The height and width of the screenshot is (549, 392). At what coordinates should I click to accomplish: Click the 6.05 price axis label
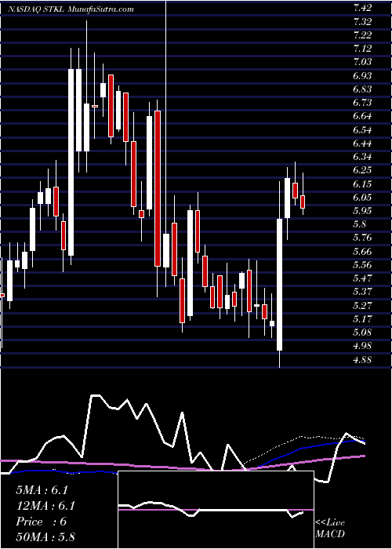coord(362,198)
